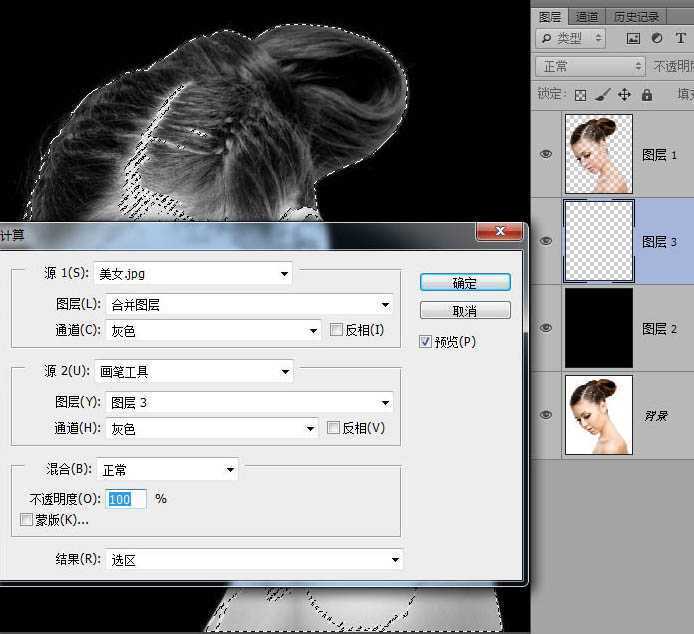Enable the 蒙版(K) mask checkbox
The width and height of the screenshot is (694, 634).
click(x=26, y=519)
